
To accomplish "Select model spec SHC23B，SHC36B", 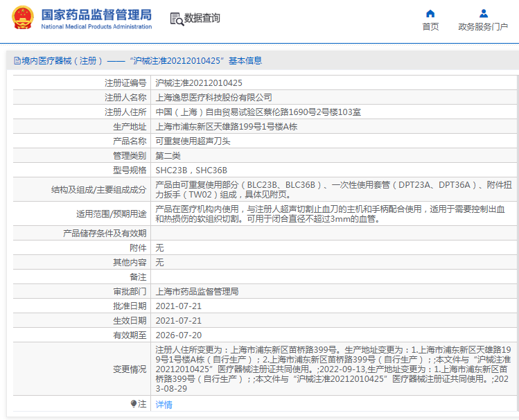I will (191, 170).
